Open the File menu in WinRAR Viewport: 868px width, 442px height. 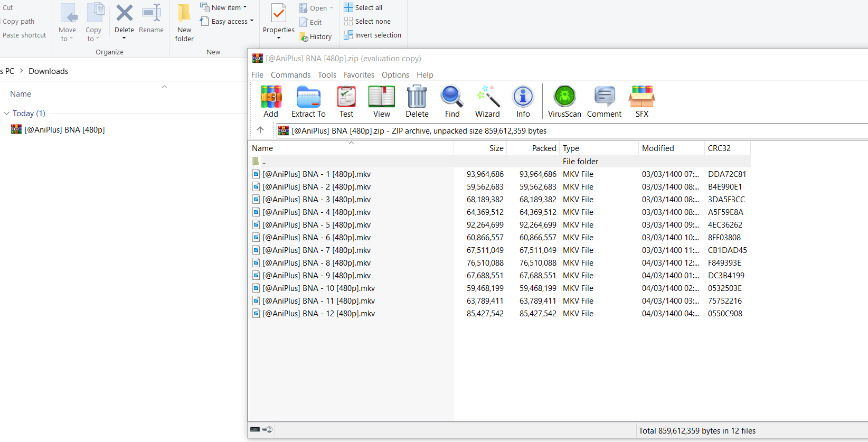257,74
